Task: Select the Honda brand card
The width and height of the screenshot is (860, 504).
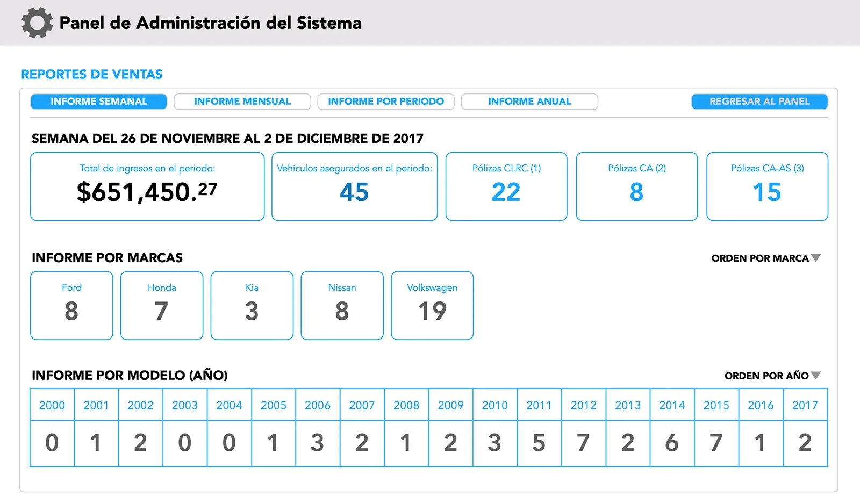Action: pyautogui.click(x=162, y=305)
